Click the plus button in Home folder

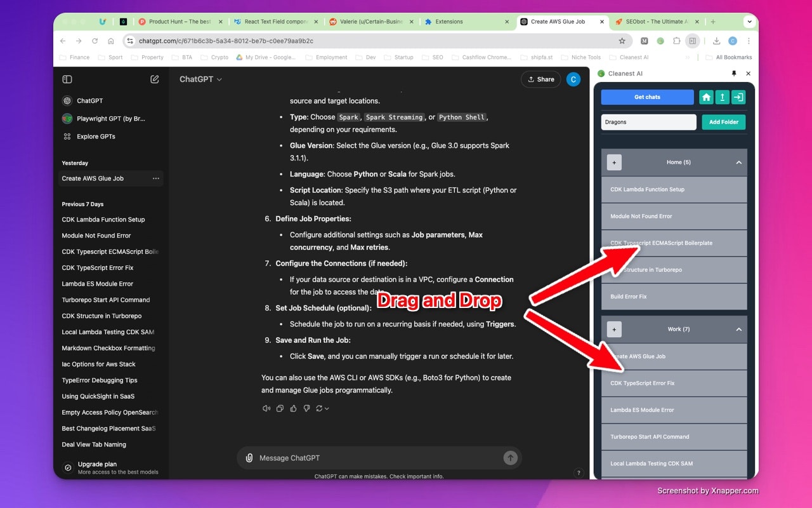point(614,163)
